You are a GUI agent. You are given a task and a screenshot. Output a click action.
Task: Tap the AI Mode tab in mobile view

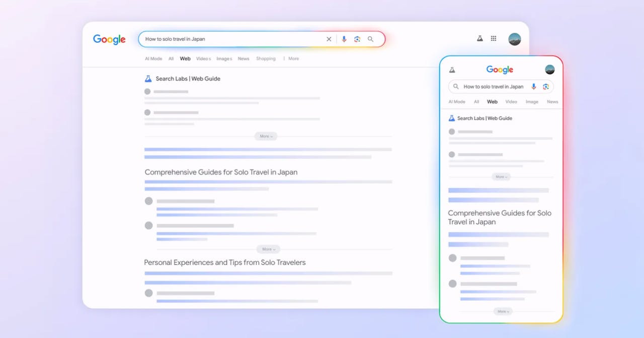coord(457,102)
